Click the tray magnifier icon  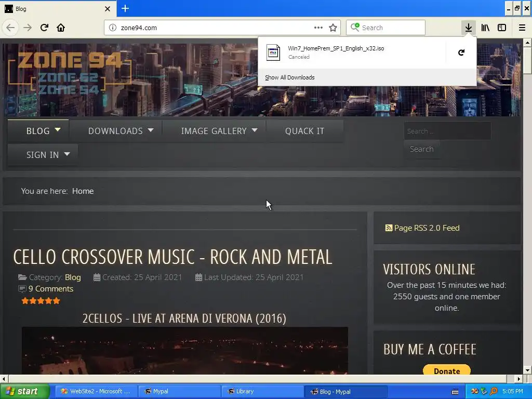tap(494, 391)
